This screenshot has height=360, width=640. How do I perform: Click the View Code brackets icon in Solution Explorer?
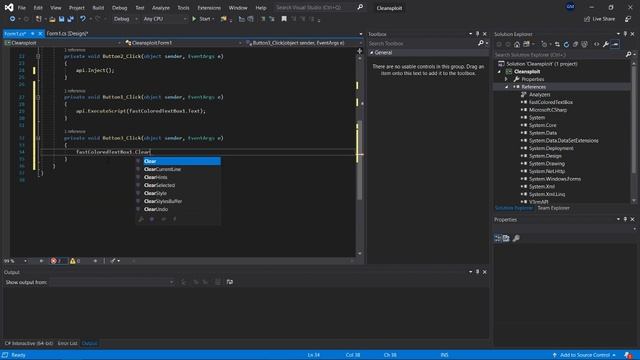point(596,44)
